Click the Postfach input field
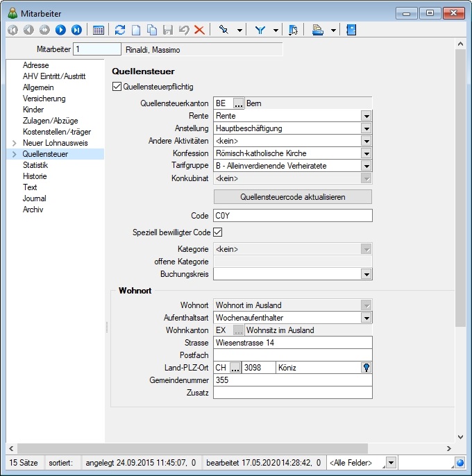Screen dimensions: 472x476 pyautogui.click(x=293, y=355)
